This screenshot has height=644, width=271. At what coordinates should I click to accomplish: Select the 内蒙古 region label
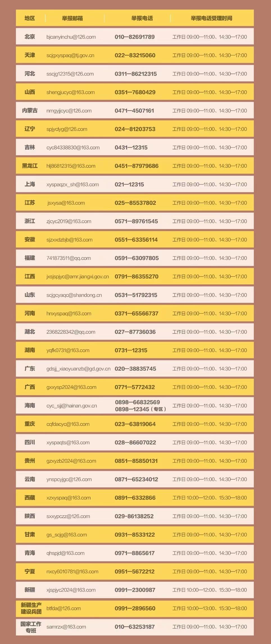pos(30,111)
